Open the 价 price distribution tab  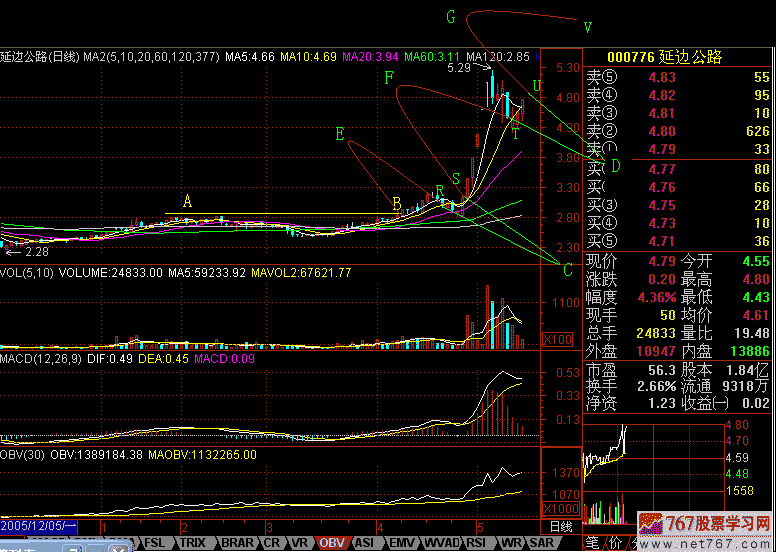click(617, 542)
